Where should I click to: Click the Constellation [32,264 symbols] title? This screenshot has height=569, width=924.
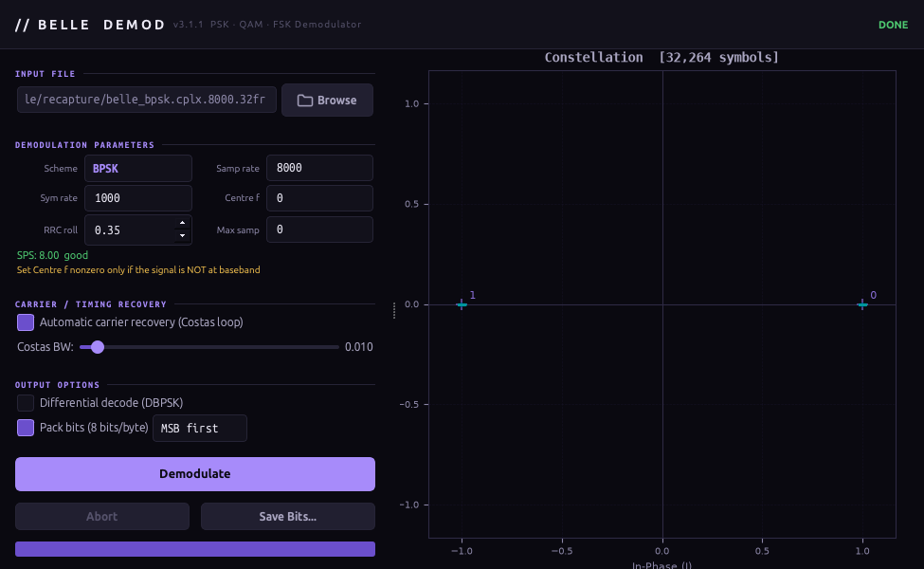[661, 57]
